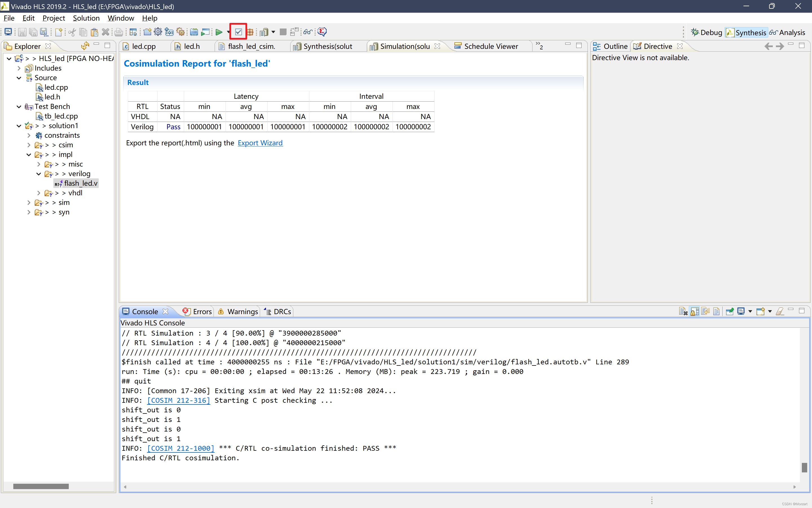Screen dimensions: 812x508
Task: Open the report via the toolbar report icon
Action: point(264,32)
